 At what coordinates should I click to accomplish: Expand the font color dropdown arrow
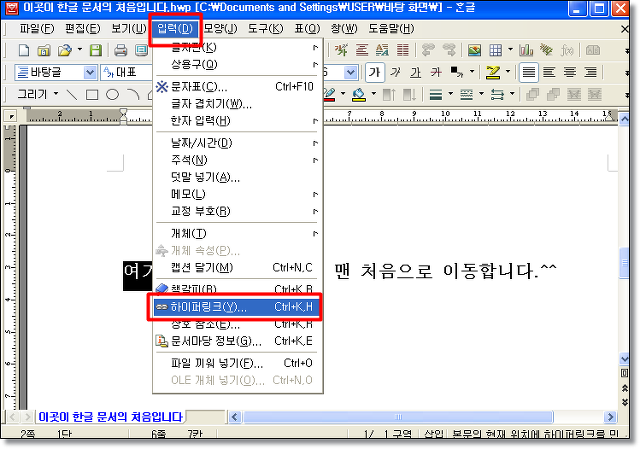coord(472,72)
